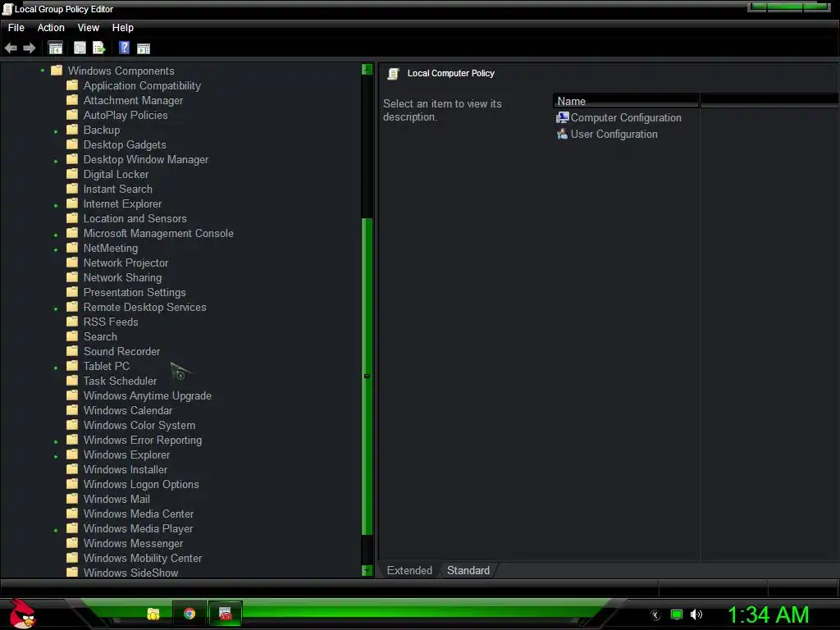Select Attachment Manager in the tree
The image size is (840, 630).
133,100
